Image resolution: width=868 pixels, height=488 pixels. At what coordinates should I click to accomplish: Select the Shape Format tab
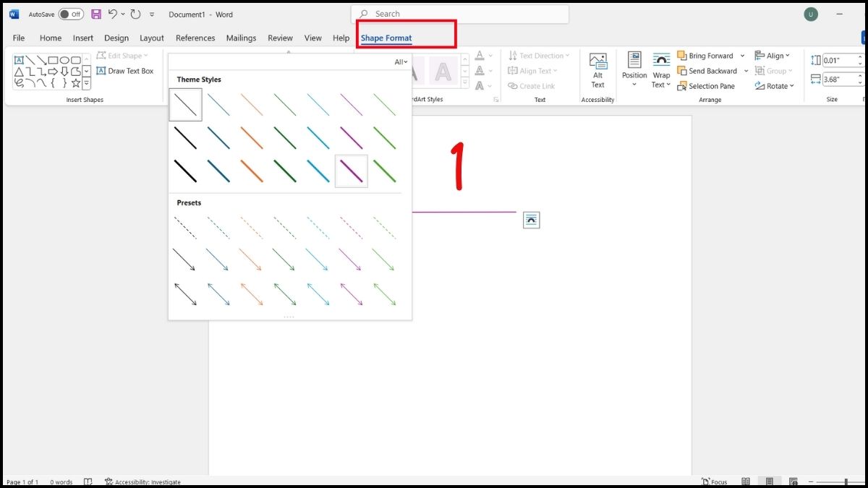pyautogui.click(x=386, y=38)
